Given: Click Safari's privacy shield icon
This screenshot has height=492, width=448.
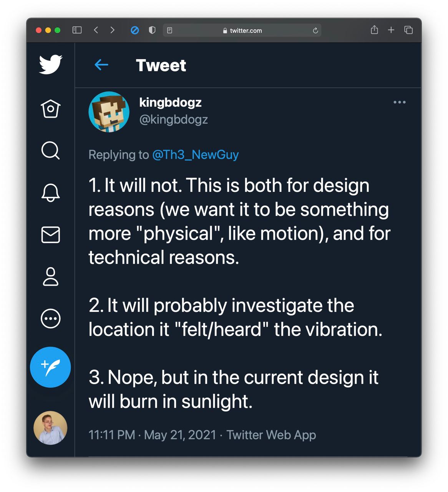Looking at the screenshot, I should [x=152, y=30].
